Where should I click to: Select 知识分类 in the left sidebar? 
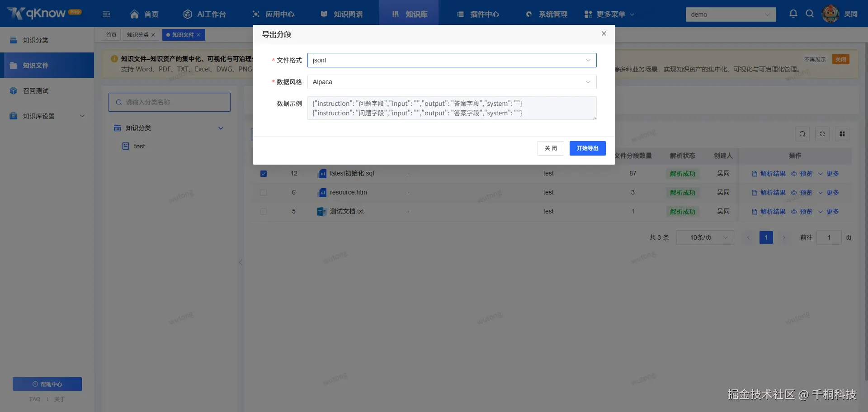pyautogui.click(x=47, y=40)
